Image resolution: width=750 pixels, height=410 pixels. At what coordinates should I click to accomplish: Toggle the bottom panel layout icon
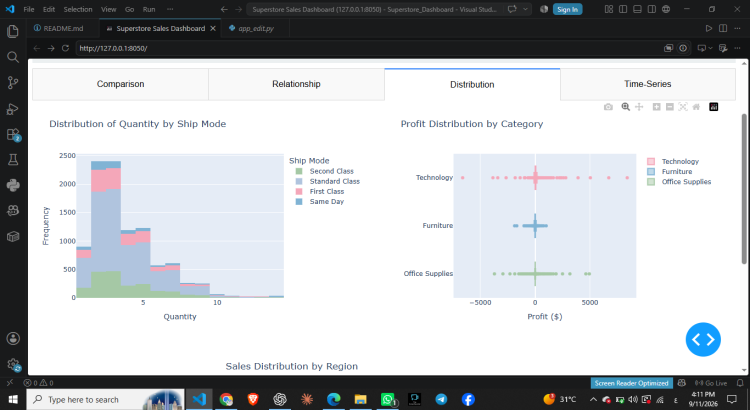637,9
